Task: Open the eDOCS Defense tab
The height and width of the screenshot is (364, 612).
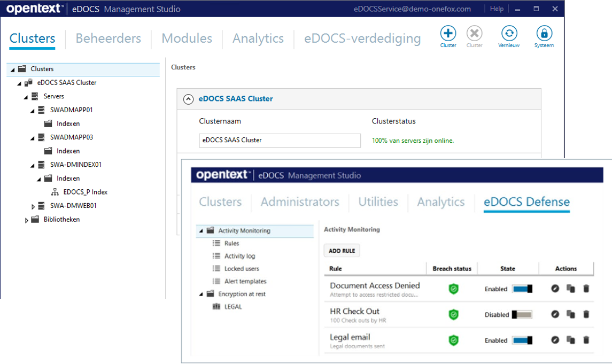Action: [526, 202]
